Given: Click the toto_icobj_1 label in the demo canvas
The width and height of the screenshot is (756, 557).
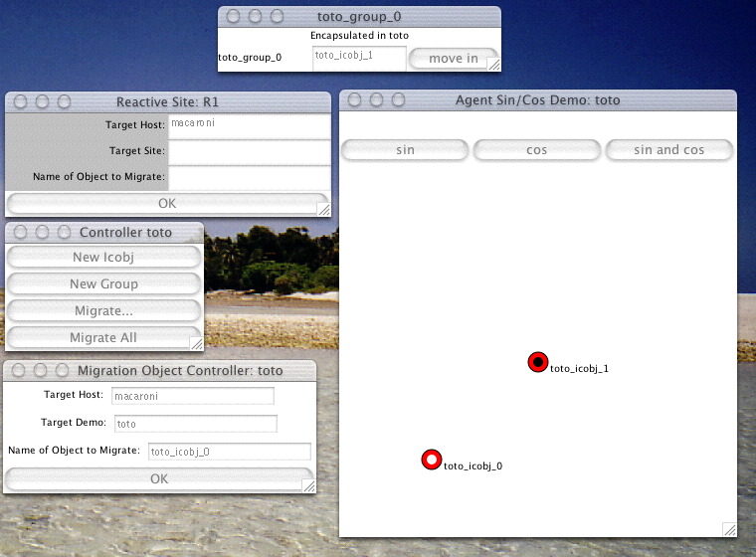Looking at the screenshot, I should click(579, 369).
